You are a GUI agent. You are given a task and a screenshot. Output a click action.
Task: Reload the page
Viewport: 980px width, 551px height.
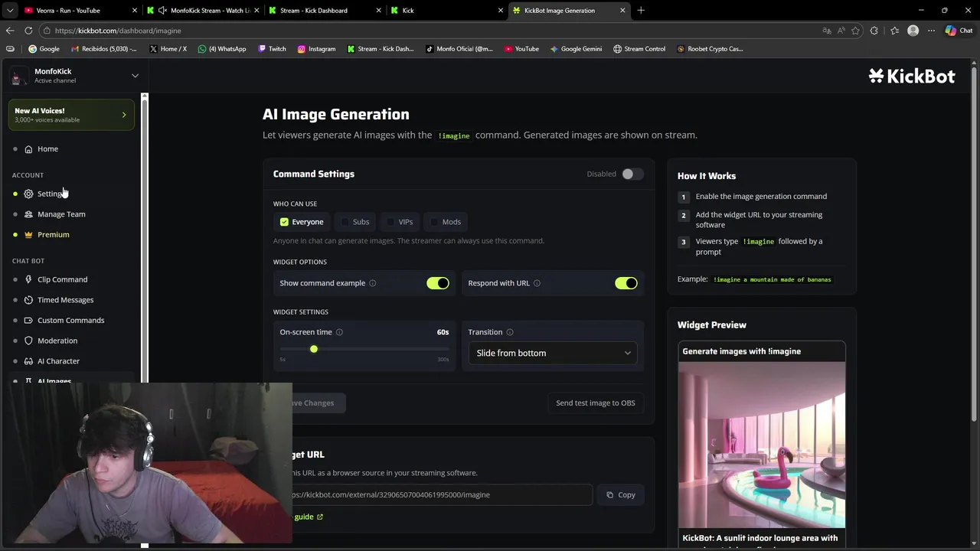pos(28,31)
